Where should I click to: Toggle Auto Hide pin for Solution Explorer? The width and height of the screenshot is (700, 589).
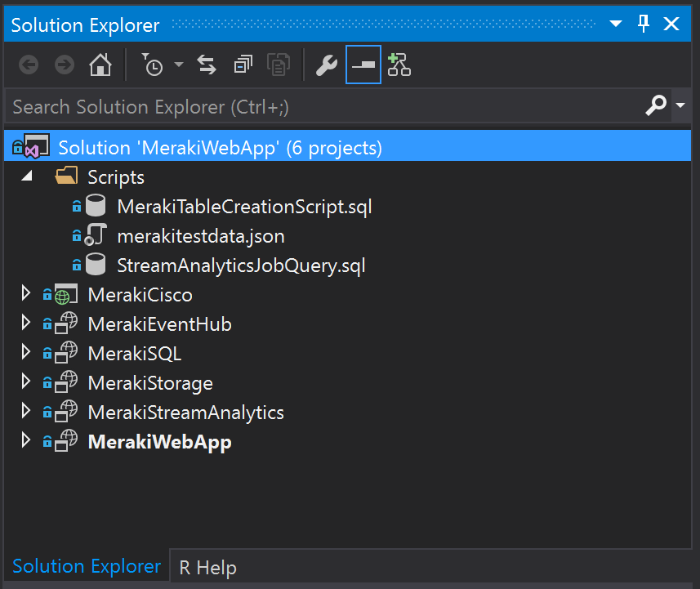pyautogui.click(x=644, y=24)
